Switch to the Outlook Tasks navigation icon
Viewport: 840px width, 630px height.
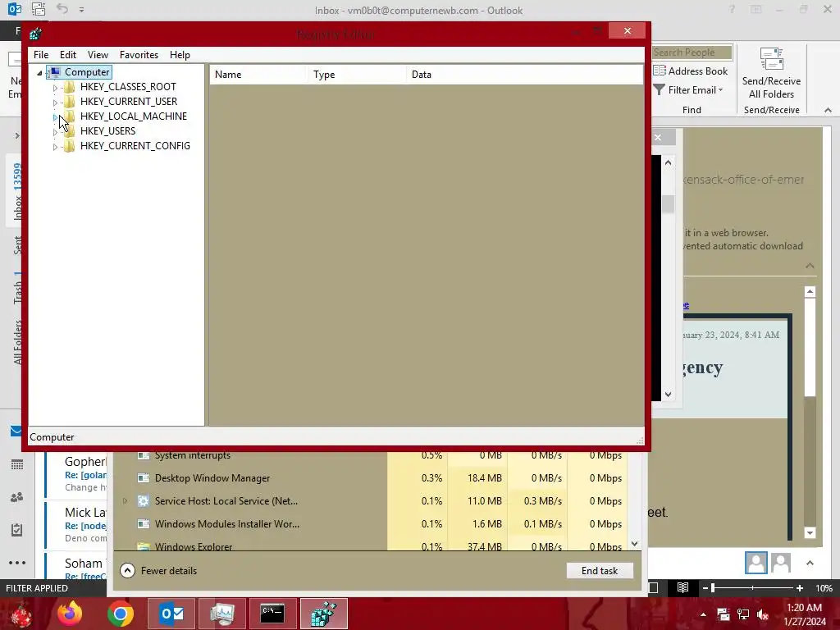(16, 530)
